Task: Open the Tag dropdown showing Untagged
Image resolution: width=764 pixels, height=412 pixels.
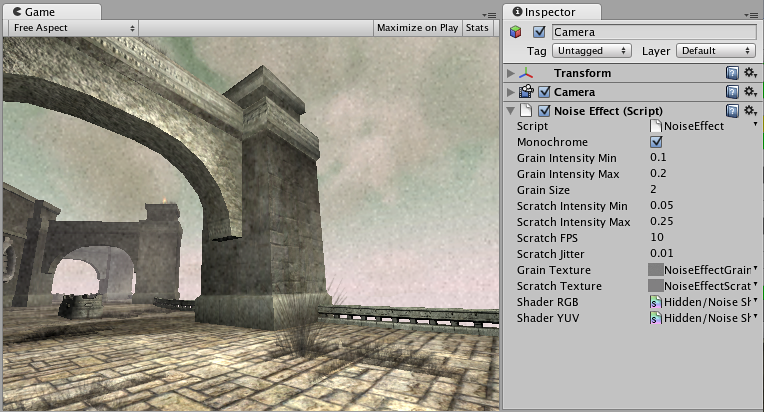Action: (592, 51)
